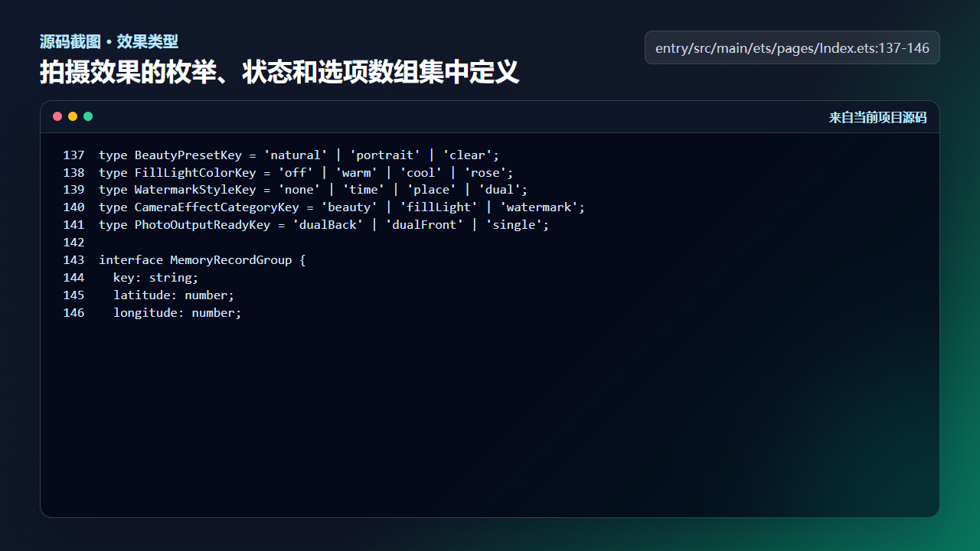Click the 'rose' string literal

tap(485, 173)
